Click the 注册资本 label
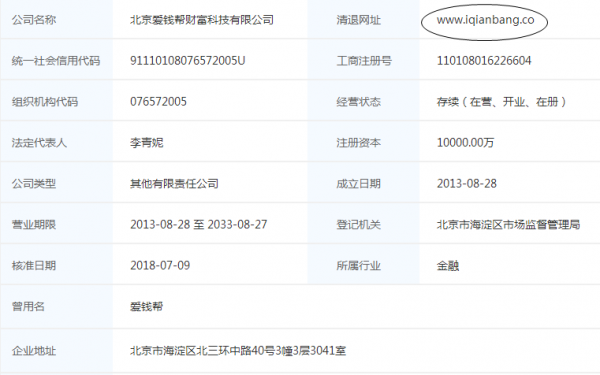The width and height of the screenshot is (600, 375). point(359,143)
